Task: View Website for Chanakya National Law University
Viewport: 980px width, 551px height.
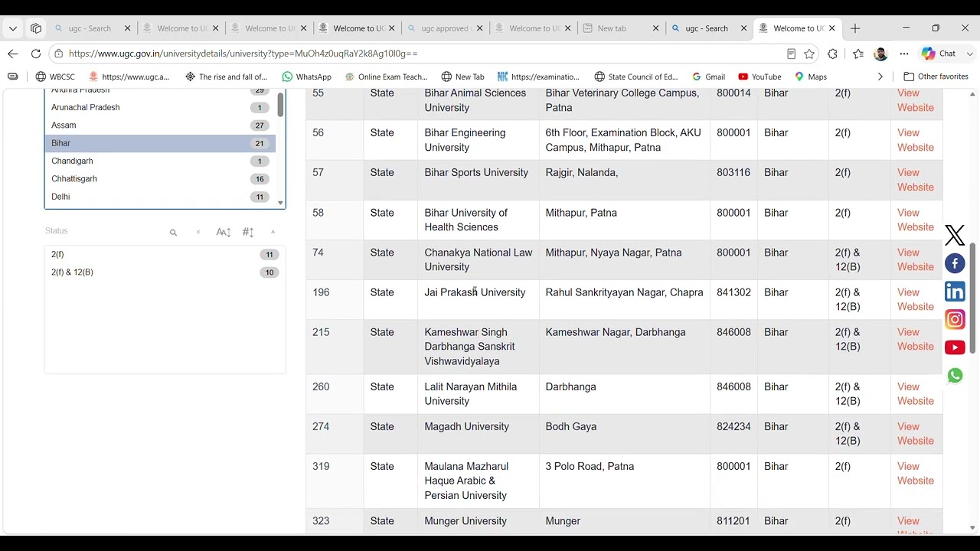Action: pyautogui.click(x=915, y=259)
